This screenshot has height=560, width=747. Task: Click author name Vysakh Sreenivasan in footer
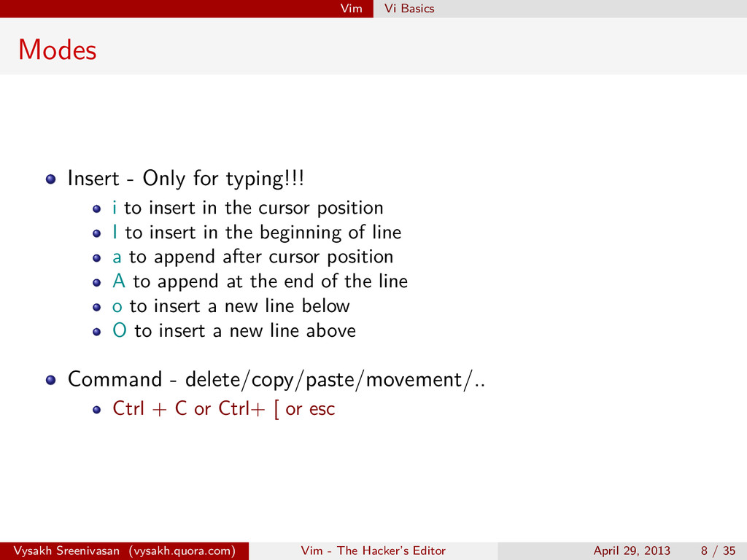click(x=66, y=551)
